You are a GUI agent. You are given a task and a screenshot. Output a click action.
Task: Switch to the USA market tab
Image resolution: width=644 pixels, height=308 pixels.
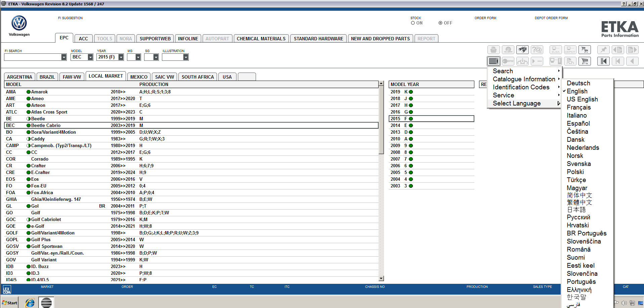[227, 77]
